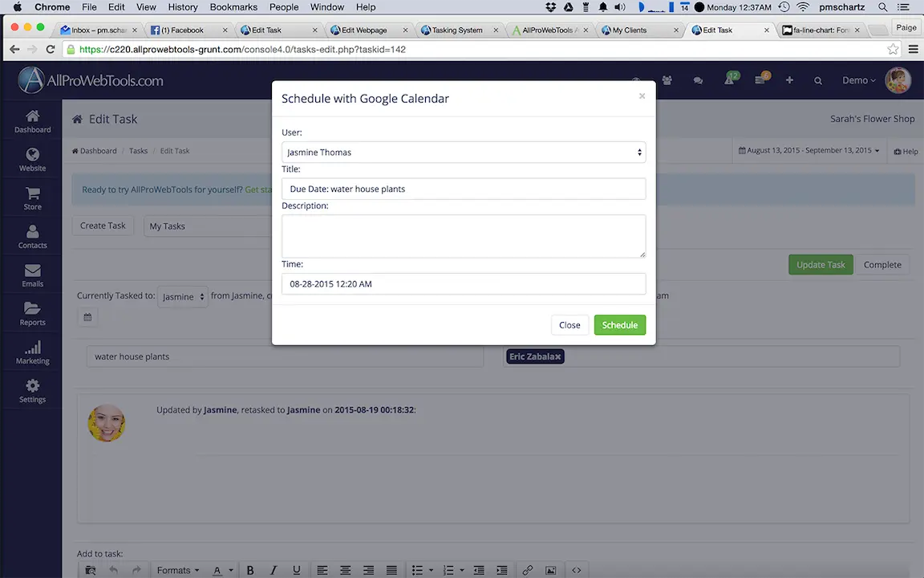Click the Dashboard breadcrumb link
924x578 pixels.
(95, 151)
